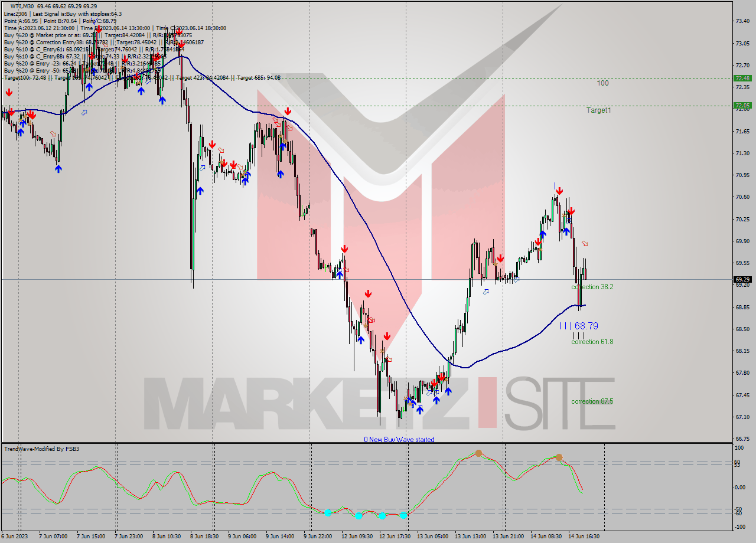756x543 pixels.
Task: Click the '9 Jun 22:00' time label
Action: click(x=318, y=537)
